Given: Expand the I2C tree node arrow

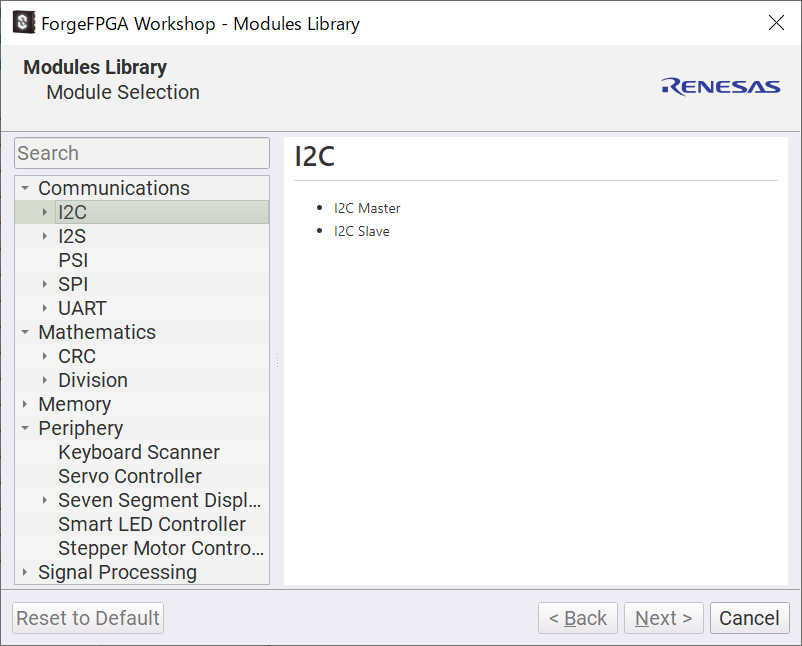Looking at the screenshot, I should click(x=45, y=212).
